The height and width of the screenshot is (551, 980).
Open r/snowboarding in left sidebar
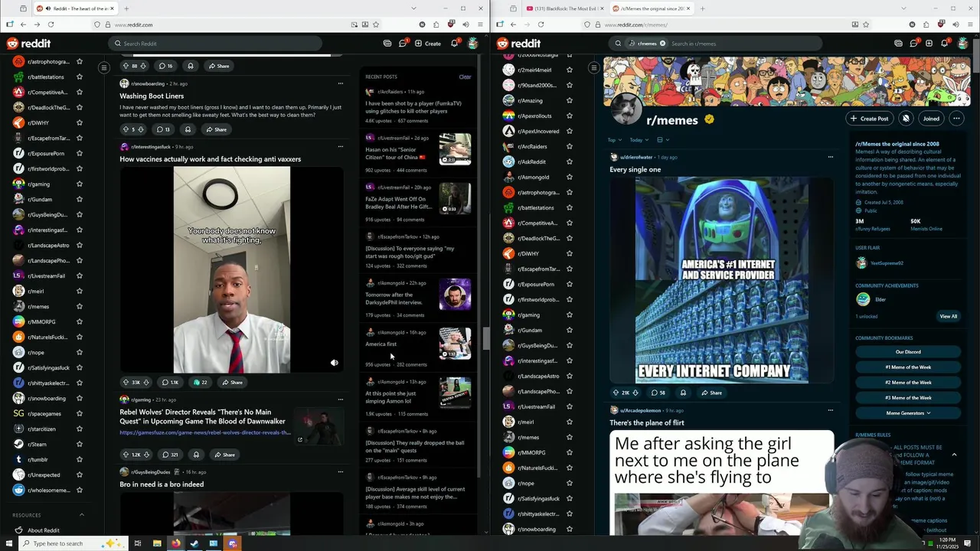tap(46, 398)
